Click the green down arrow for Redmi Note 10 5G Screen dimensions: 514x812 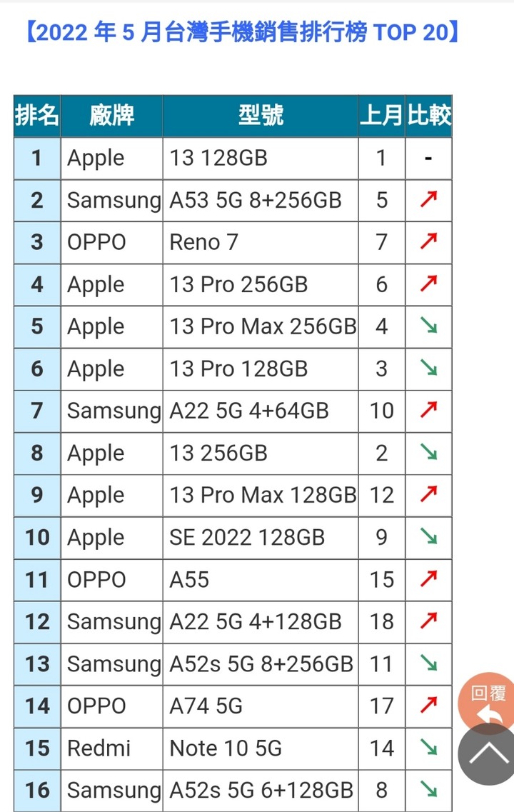428,747
